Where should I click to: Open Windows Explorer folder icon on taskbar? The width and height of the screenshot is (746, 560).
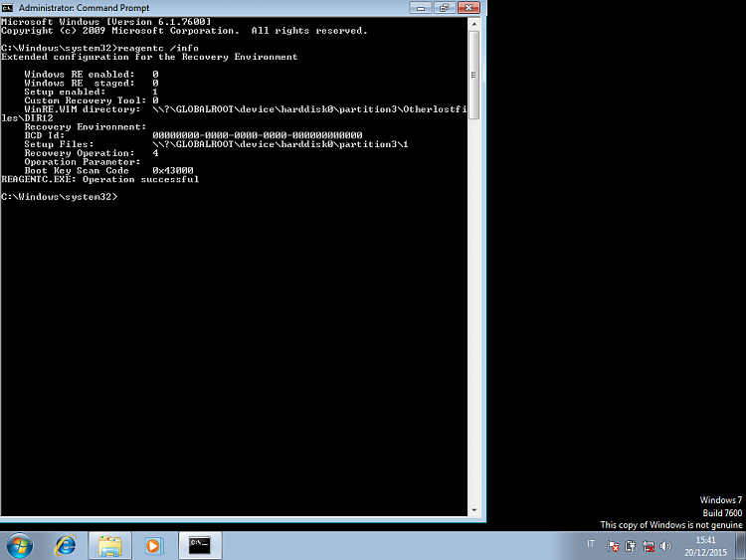tap(109, 546)
